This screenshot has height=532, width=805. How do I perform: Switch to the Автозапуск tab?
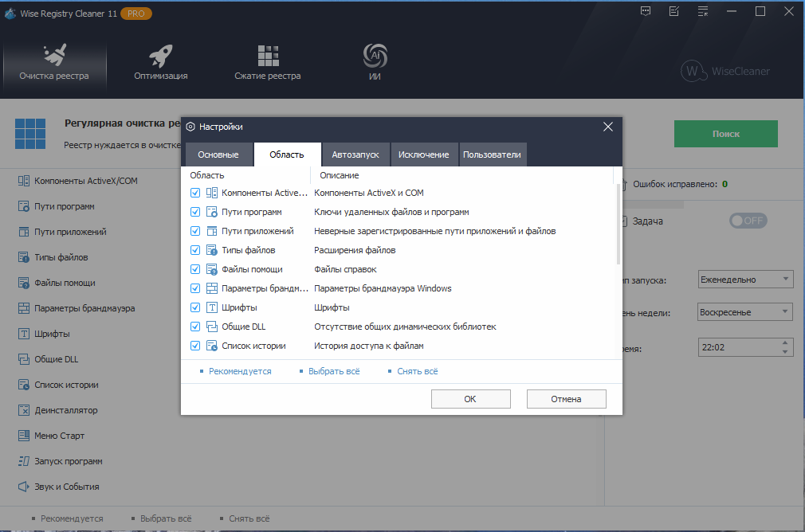[x=355, y=155]
